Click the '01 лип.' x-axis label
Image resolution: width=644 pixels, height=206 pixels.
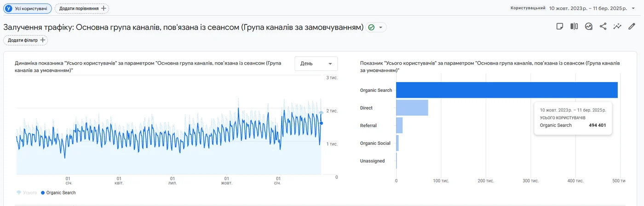[x=172, y=181]
